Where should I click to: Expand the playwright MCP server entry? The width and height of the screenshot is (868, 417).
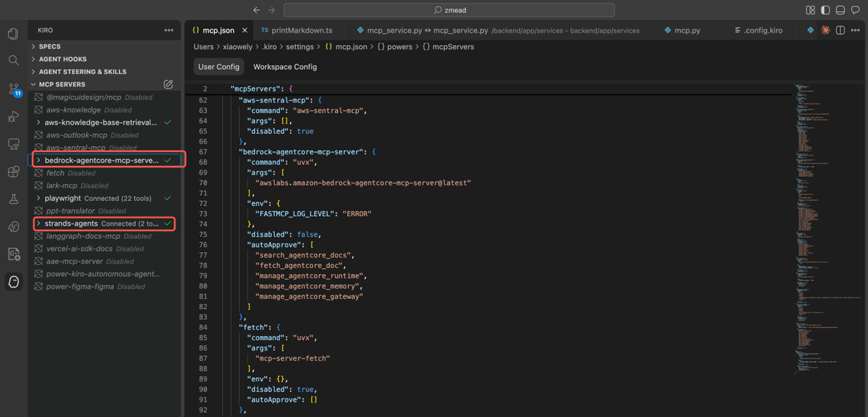(x=39, y=198)
